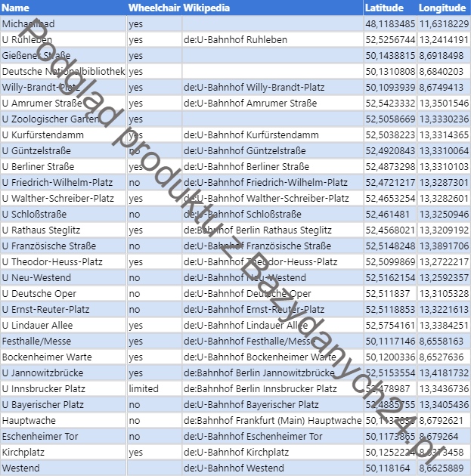Select the 'U Rathaus Steglitz' name cell
The height and width of the screenshot is (476, 471).
tap(64, 230)
